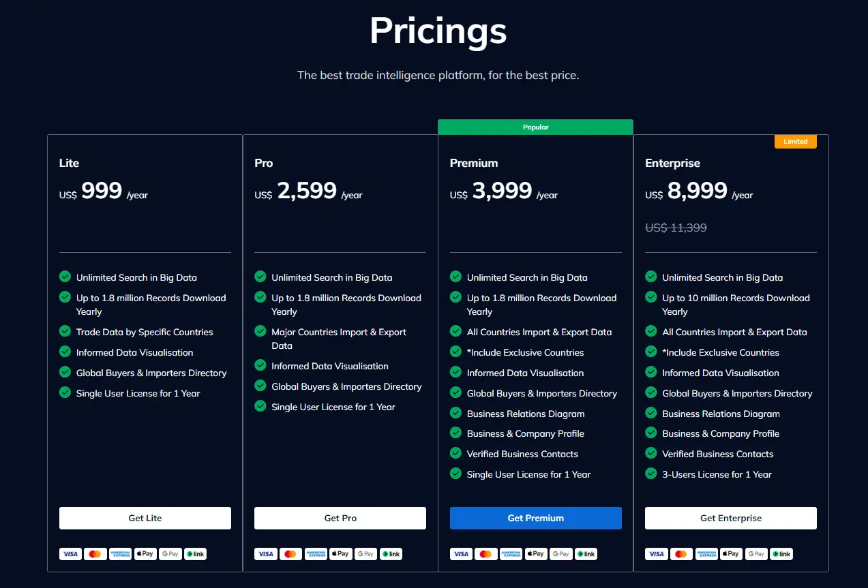This screenshot has height=588, width=868.
Task: Click the Pro plan title
Action: tap(263, 163)
